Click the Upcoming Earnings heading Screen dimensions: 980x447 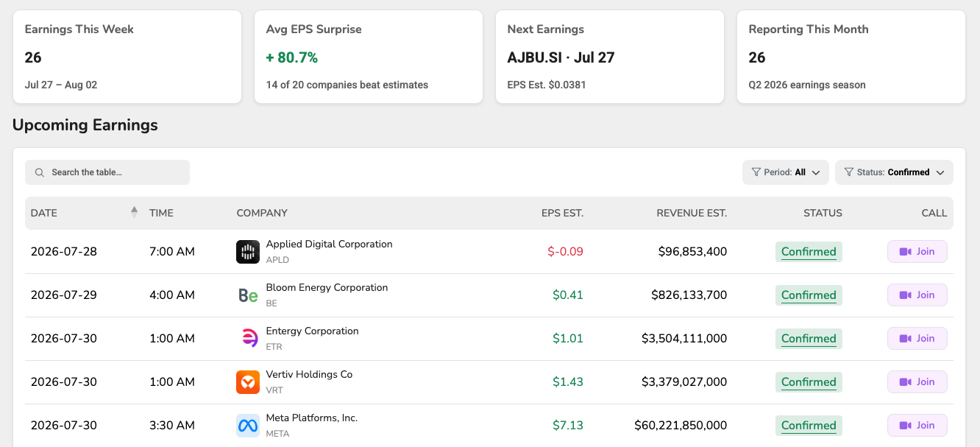click(x=85, y=125)
